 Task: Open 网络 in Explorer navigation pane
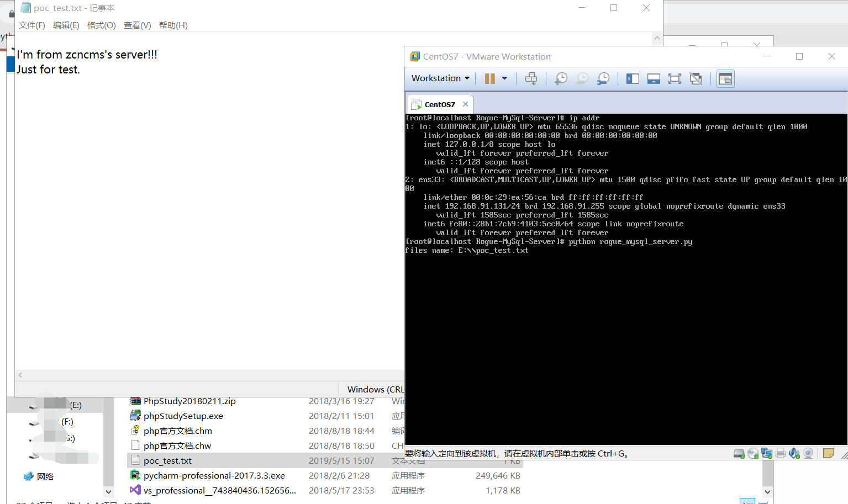point(45,476)
